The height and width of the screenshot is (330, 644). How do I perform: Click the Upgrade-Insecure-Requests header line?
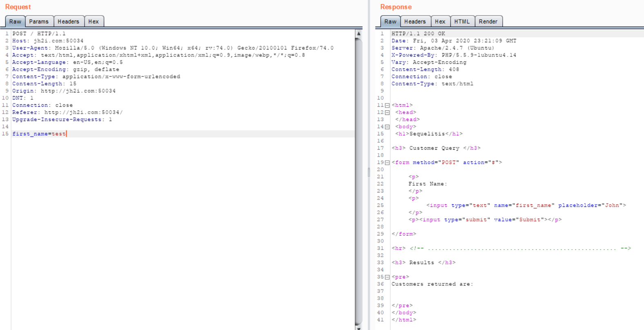pyautogui.click(x=62, y=119)
